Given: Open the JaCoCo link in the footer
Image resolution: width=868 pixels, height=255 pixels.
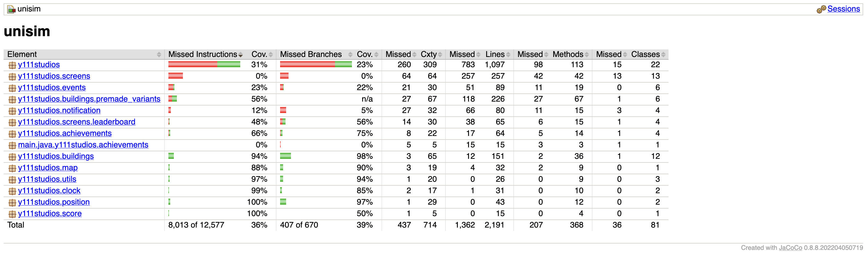Looking at the screenshot, I should pyautogui.click(x=790, y=248).
